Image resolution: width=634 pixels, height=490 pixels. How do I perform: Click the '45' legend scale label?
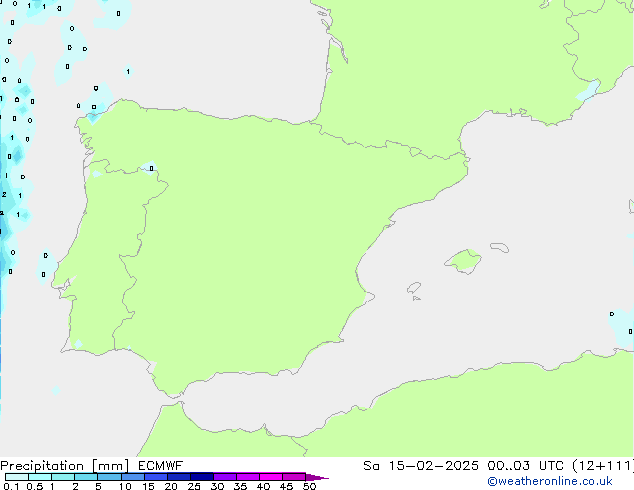tap(286, 486)
